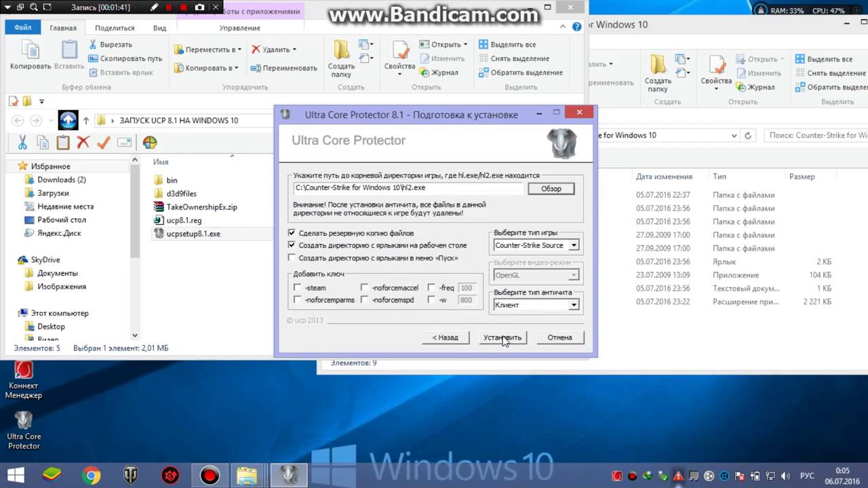Viewport: 868px width, 488px height.
Task: Open the Коннект Менеджер desktop icon
Action: (x=24, y=380)
